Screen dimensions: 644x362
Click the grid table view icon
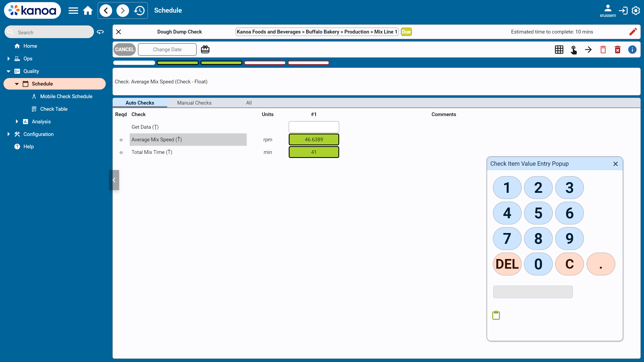559,50
